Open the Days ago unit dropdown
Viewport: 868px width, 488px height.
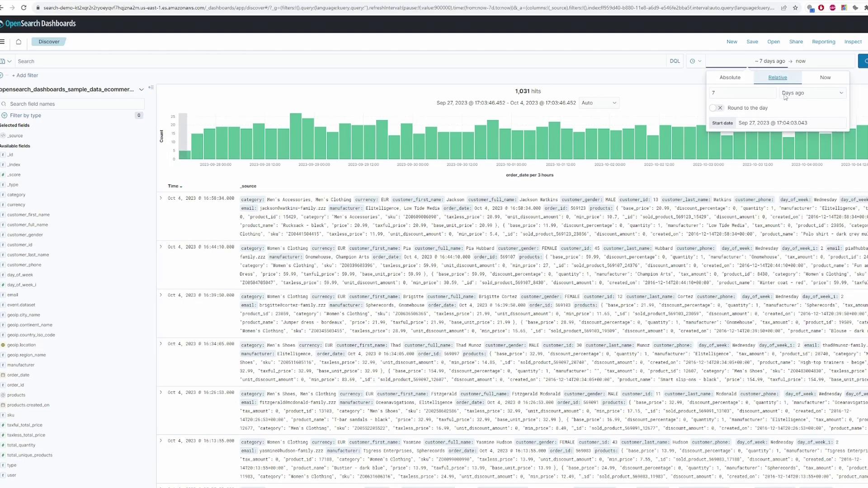(812, 93)
